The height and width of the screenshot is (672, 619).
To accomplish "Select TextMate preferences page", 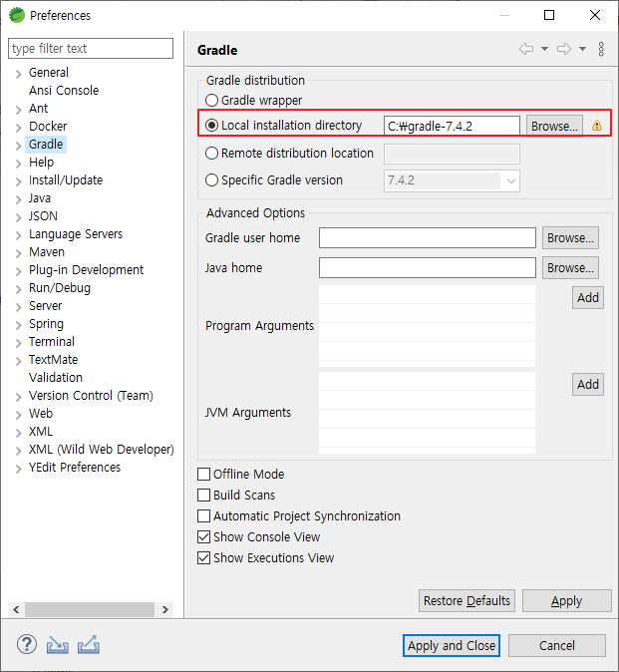I will (53, 360).
